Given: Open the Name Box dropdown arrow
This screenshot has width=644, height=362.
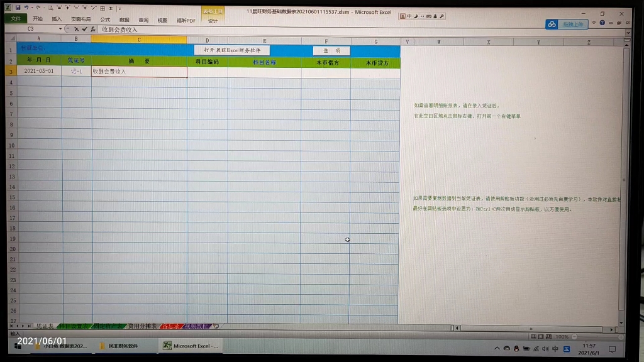Looking at the screenshot, I should pyautogui.click(x=60, y=28).
